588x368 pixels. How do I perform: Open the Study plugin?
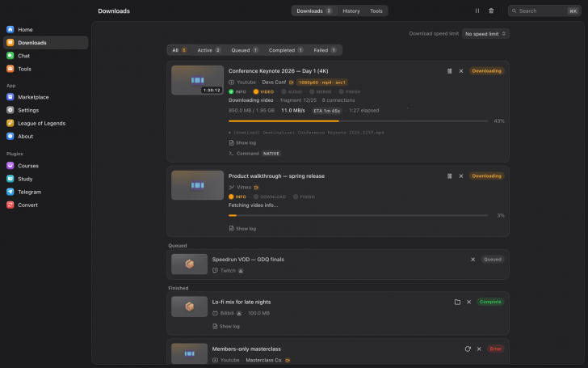coord(46,179)
